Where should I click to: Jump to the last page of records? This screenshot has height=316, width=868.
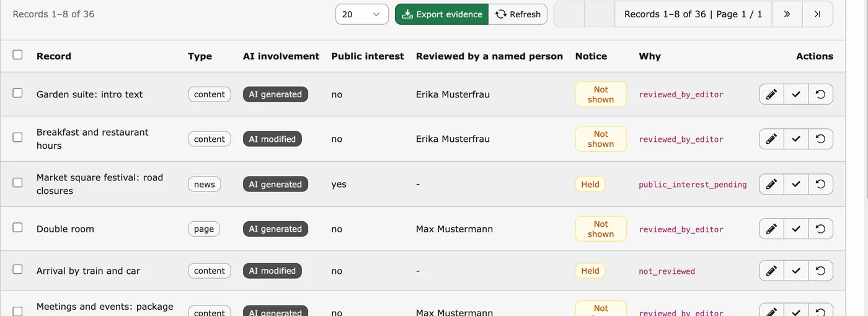(x=818, y=14)
